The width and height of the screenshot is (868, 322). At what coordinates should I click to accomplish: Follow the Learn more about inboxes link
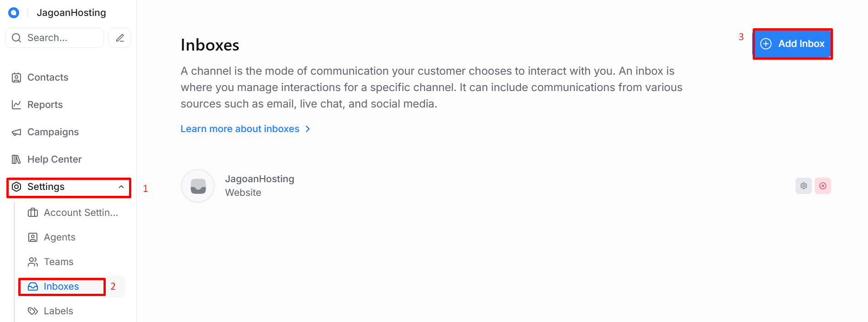(x=240, y=129)
